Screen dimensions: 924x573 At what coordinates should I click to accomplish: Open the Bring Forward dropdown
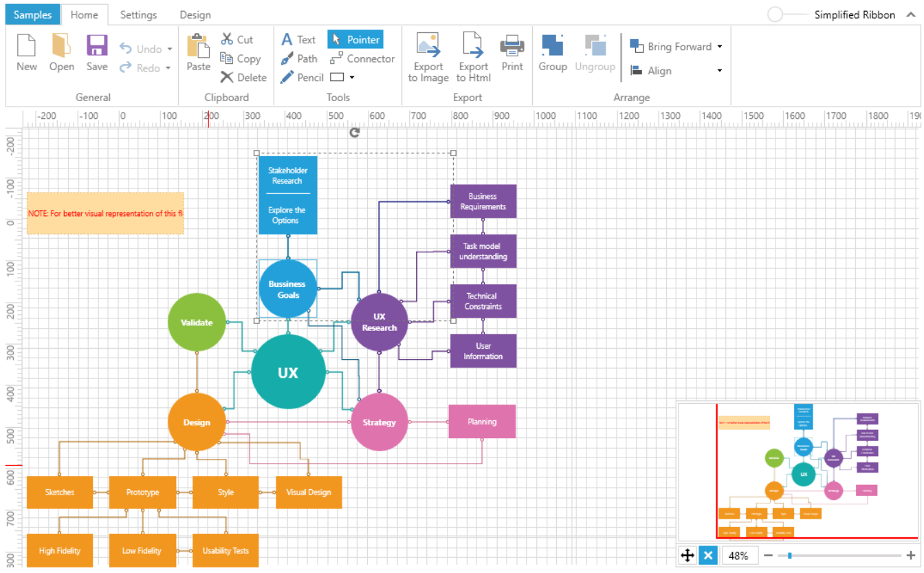pyautogui.click(x=720, y=46)
